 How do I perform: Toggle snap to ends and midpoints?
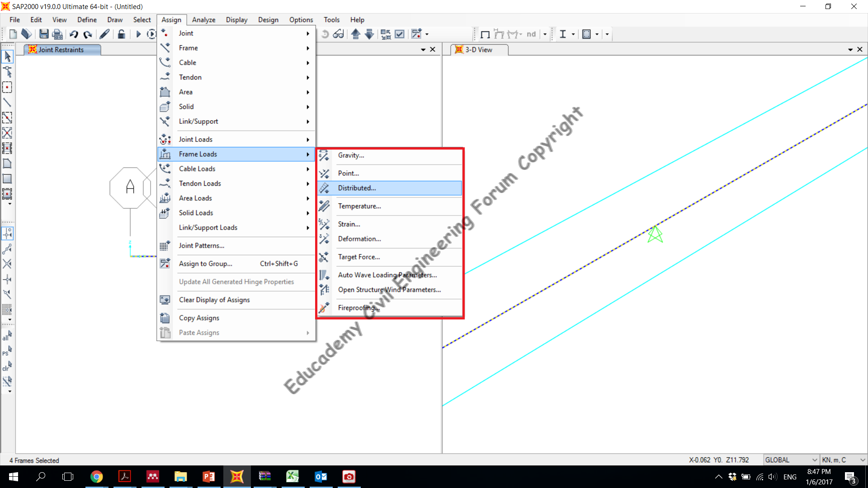pyautogui.click(x=7, y=249)
